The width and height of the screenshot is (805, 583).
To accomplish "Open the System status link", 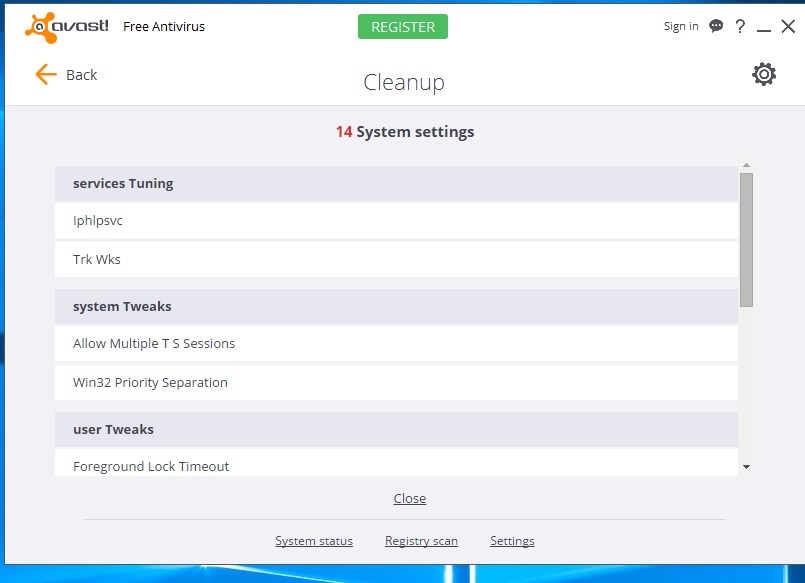I will pos(314,541).
